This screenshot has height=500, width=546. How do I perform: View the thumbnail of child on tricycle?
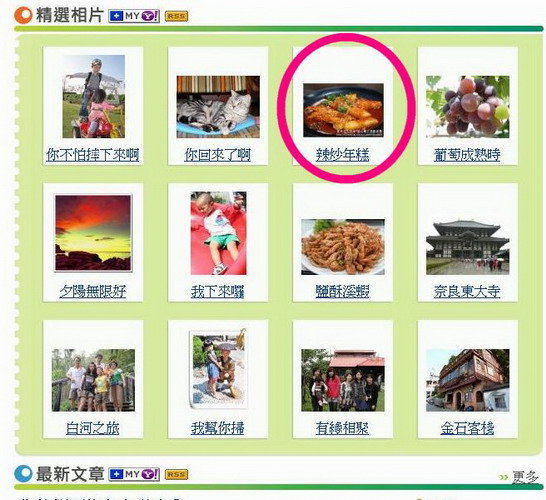pos(94,96)
